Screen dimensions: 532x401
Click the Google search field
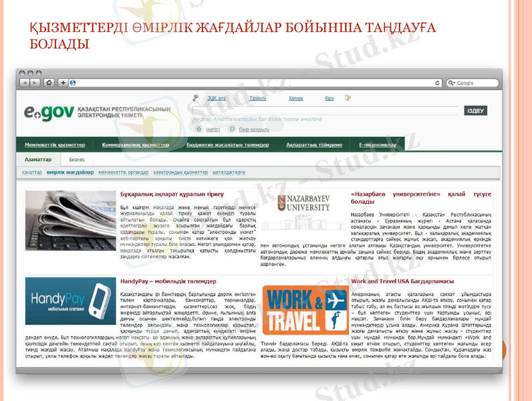click(473, 83)
